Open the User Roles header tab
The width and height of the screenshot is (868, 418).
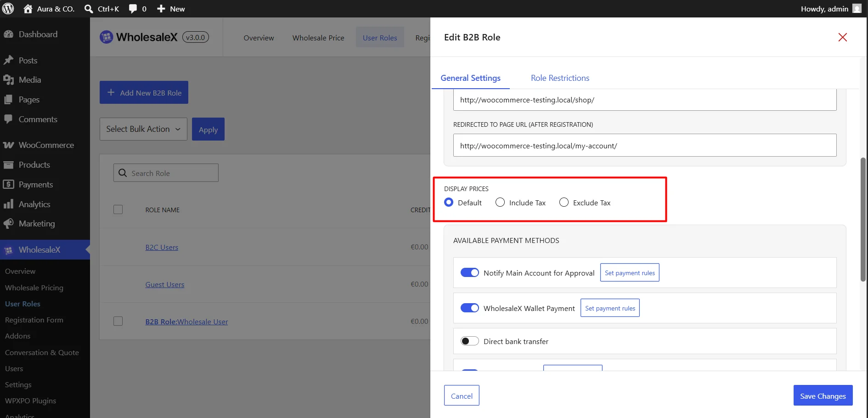coord(380,38)
